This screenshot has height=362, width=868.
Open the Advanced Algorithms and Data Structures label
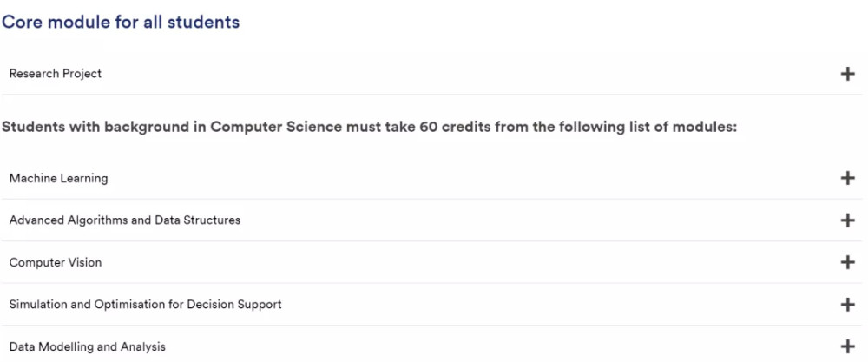[x=125, y=220]
